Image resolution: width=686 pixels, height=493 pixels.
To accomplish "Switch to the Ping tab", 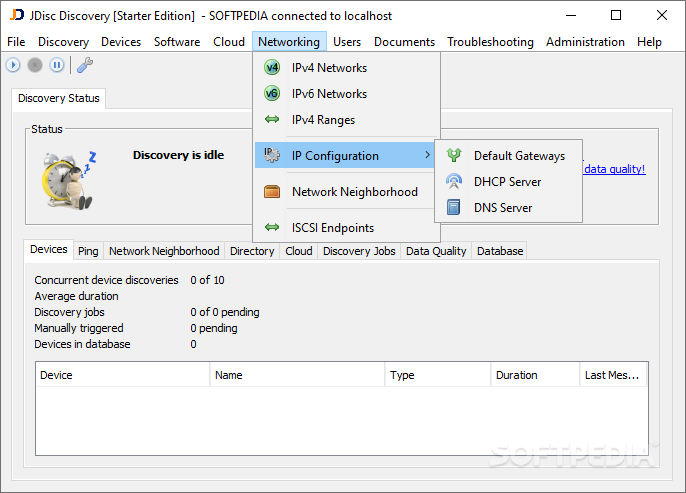I will (x=88, y=251).
